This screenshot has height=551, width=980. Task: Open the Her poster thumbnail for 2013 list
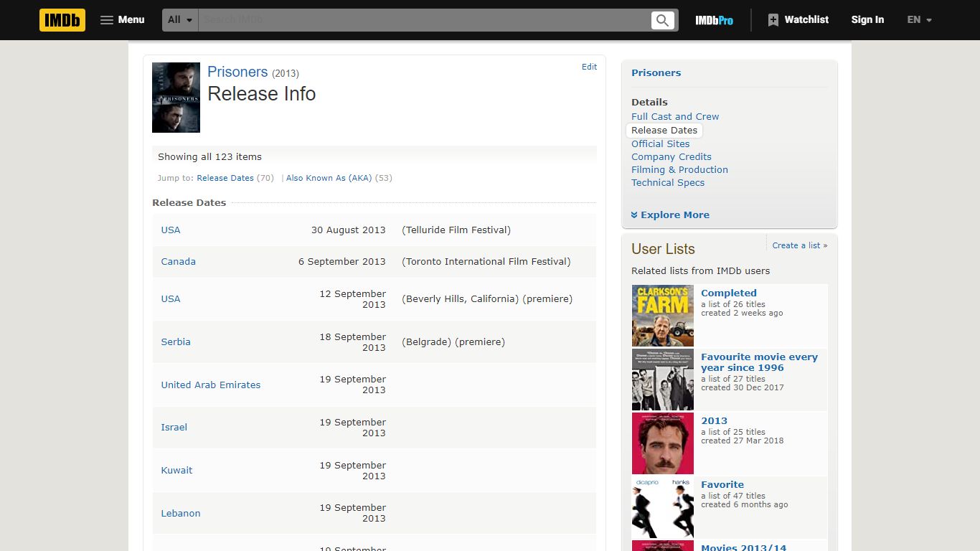663,443
